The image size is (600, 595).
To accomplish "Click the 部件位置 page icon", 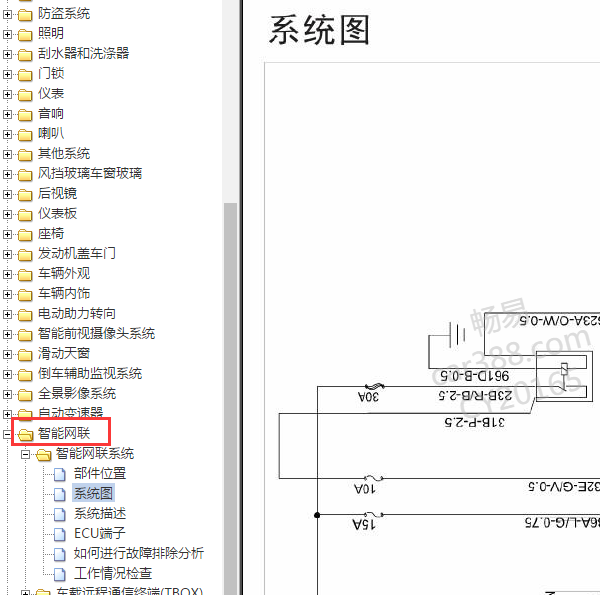I will tap(60, 474).
